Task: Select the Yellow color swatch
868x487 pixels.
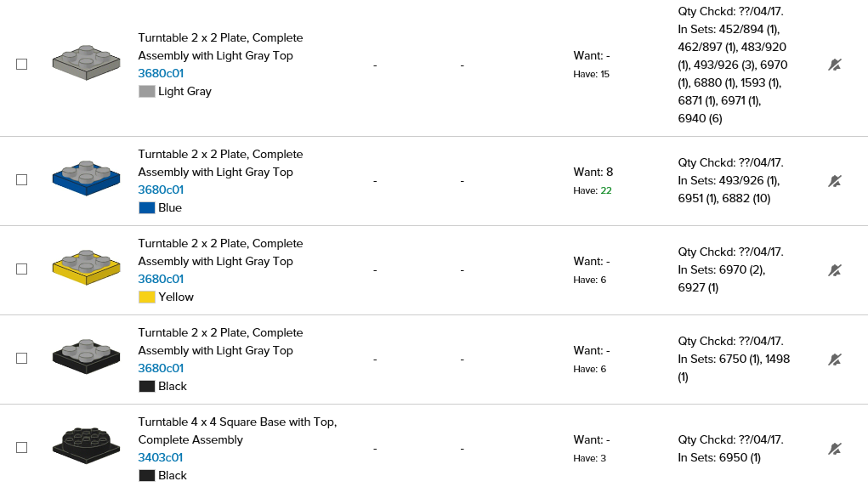Action: pos(147,297)
